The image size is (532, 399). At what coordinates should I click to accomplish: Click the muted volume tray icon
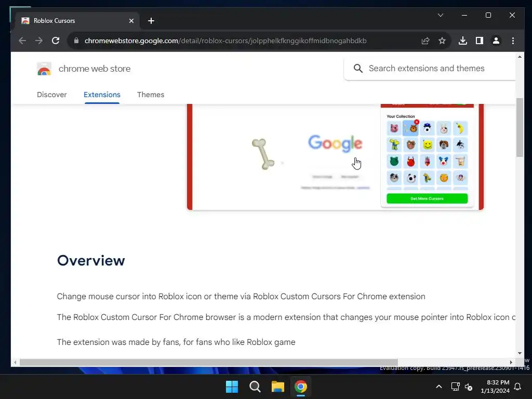tap(469, 387)
